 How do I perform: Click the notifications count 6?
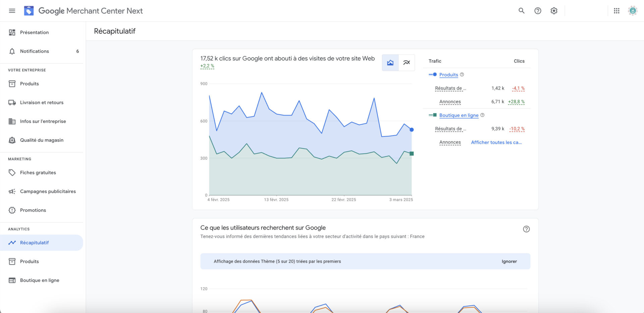[x=77, y=51]
